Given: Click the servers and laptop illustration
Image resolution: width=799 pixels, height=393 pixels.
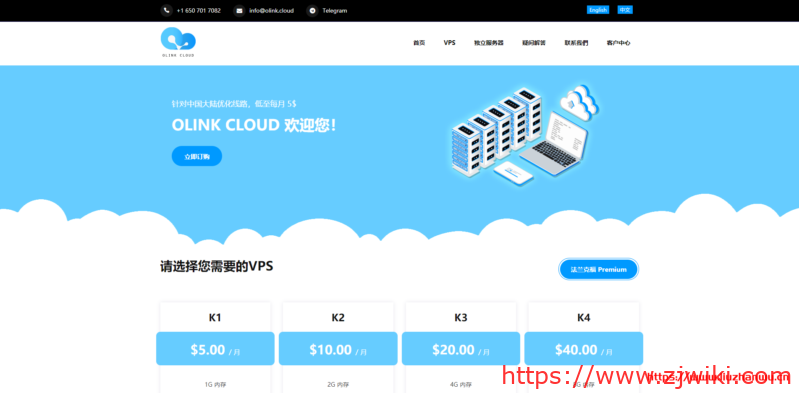Looking at the screenshot, I should (x=525, y=135).
